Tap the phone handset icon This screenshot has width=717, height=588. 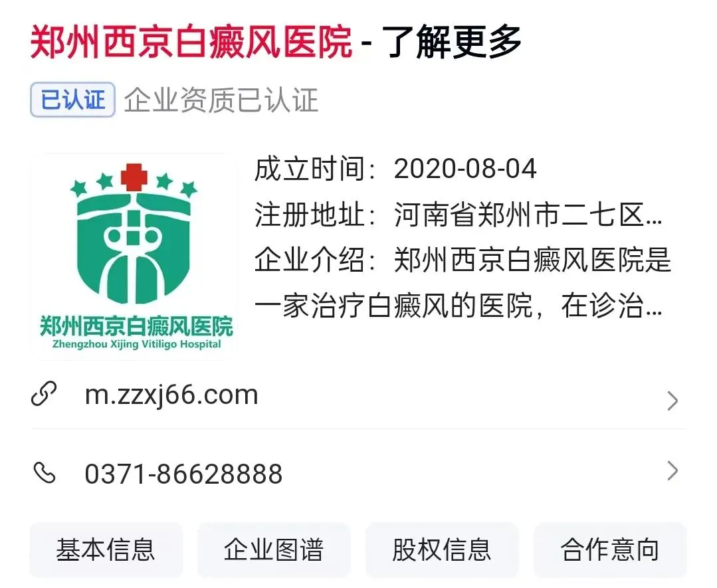[x=45, y=473]
